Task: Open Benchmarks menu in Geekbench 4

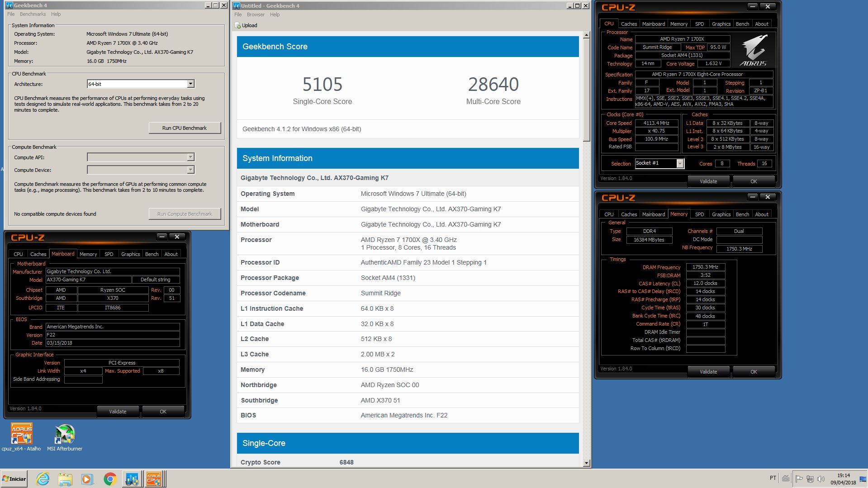Action: point(33,14)
